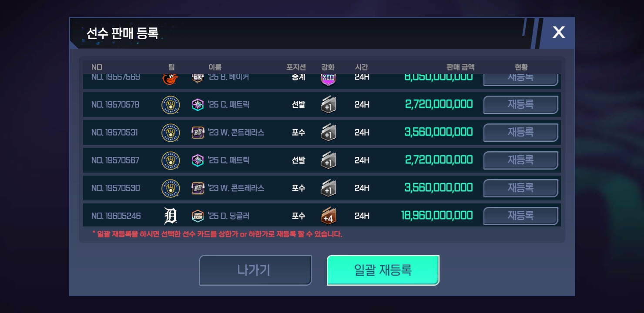The image size is (644, 313).
Task: Click the 판매 금액 column header
Action: (460, 67)
